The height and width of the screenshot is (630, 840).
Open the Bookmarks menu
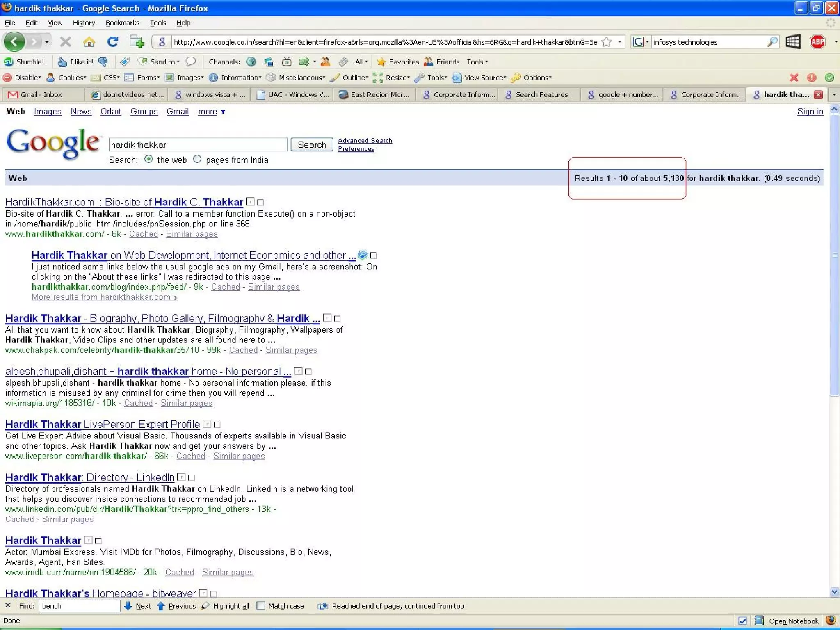[122, 23]
